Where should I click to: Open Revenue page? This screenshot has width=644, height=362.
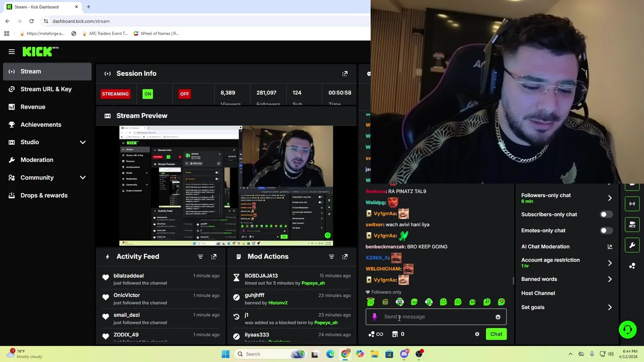tap(47, 107)
